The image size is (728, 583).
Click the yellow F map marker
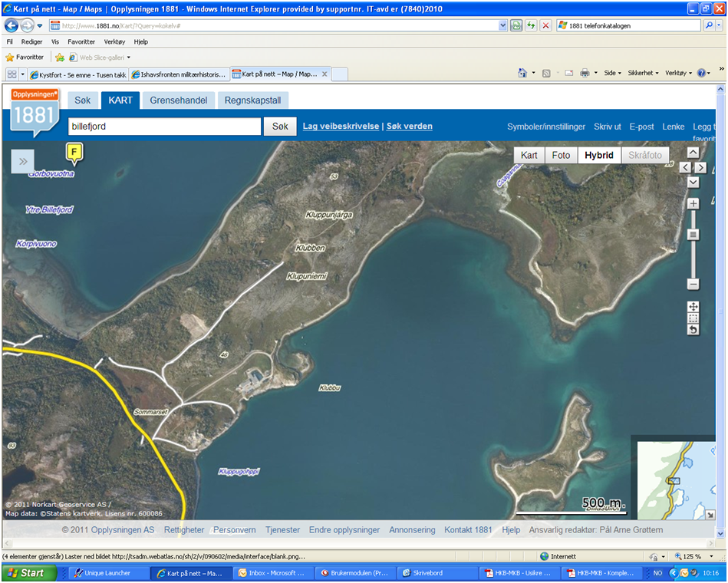74,153
